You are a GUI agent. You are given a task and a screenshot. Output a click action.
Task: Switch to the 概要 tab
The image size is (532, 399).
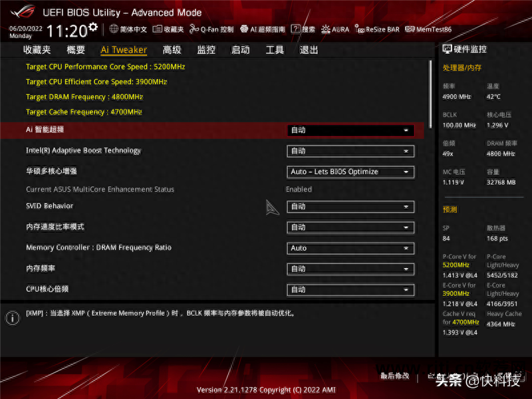[76, 50]
